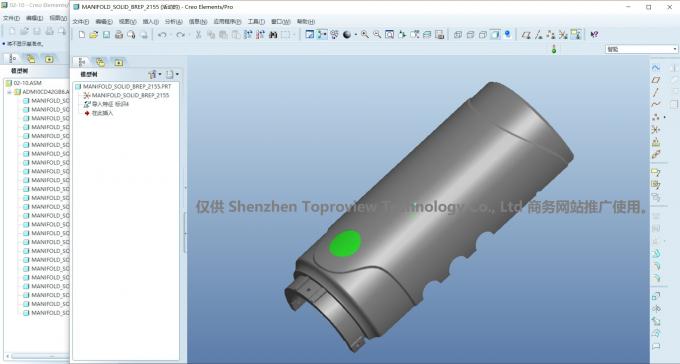
Task: Click the green circular face on the model
Action: tap(345, 244)
